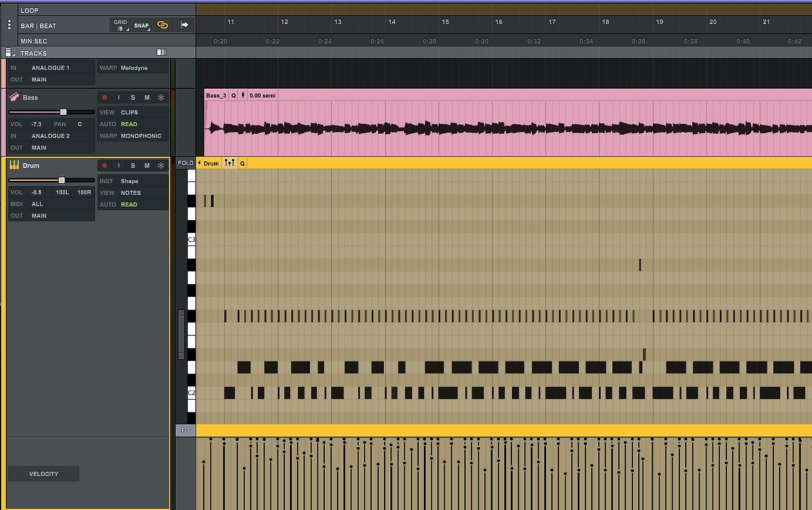Solo the Drum track
Viewport: 812px width, 510px height.
133,166
